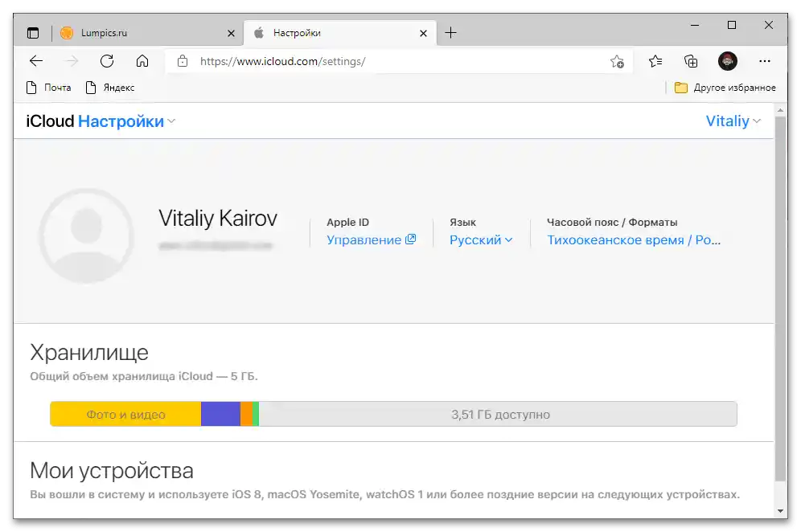Click the Vitaliy Kairov name text
Image resolution: width=801 pixels, height=532 pixels.
pos(218,219)
